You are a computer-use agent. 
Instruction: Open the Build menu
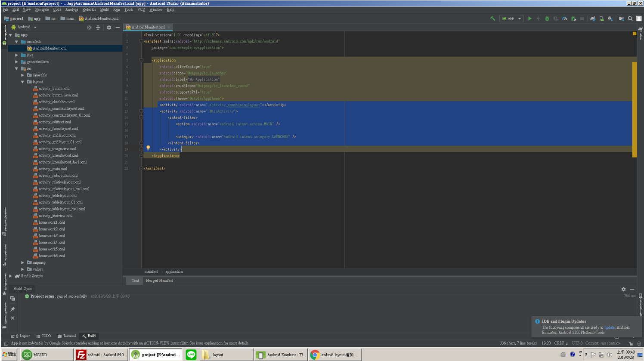coord(105,9)
